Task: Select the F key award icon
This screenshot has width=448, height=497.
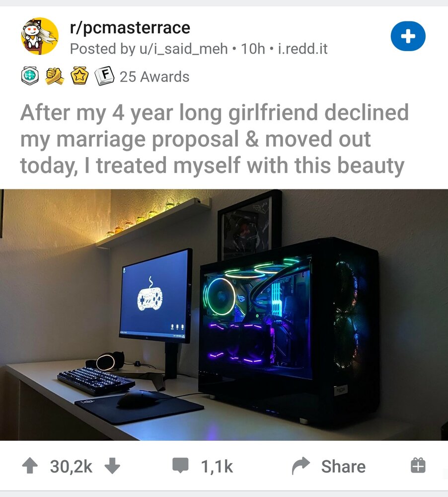Action: (x=105, y=76)
